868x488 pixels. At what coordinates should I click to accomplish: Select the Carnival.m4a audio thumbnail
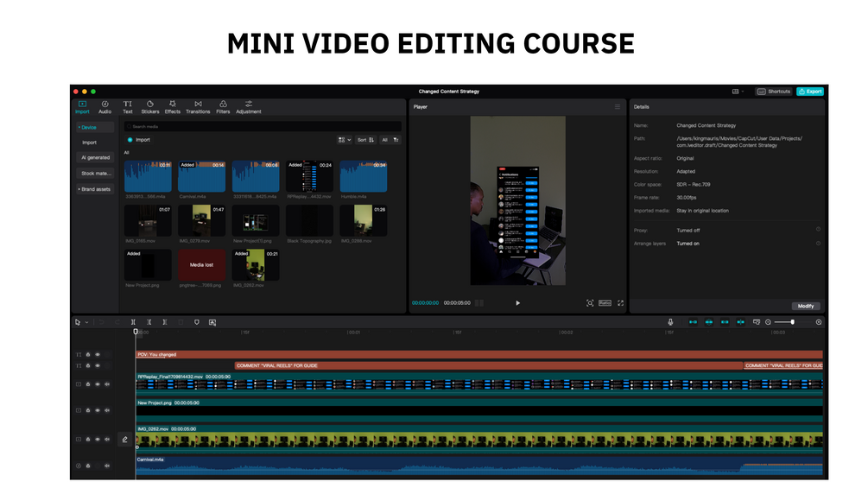pos(201,176)
